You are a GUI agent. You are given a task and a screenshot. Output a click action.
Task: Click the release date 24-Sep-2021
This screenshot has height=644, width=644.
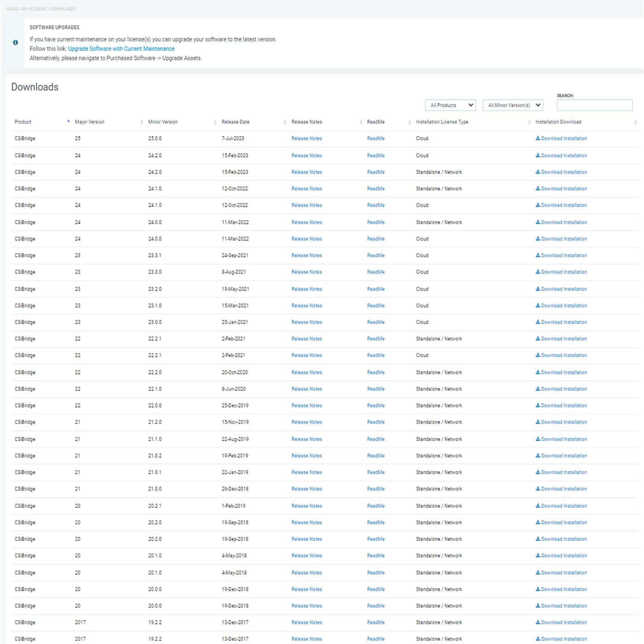pos(235,255)
